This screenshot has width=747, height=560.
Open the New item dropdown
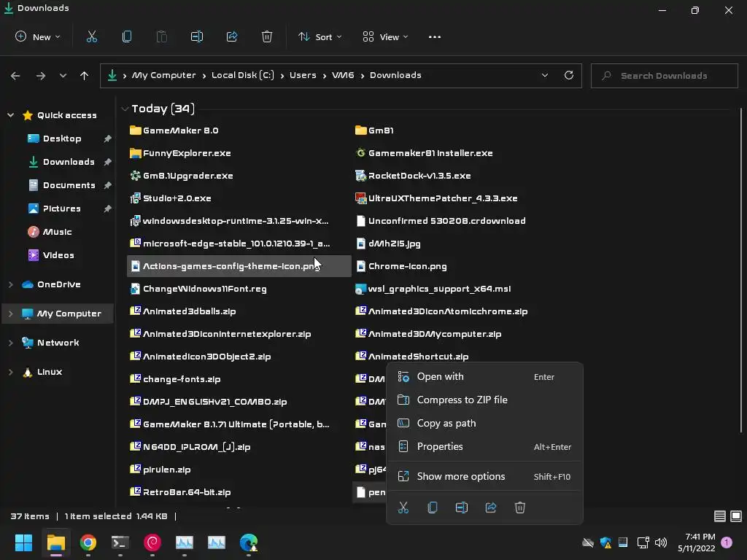coord(38,36)
